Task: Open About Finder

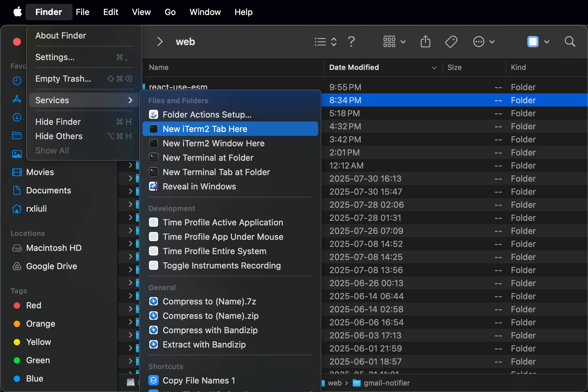Action: point(84,36)
